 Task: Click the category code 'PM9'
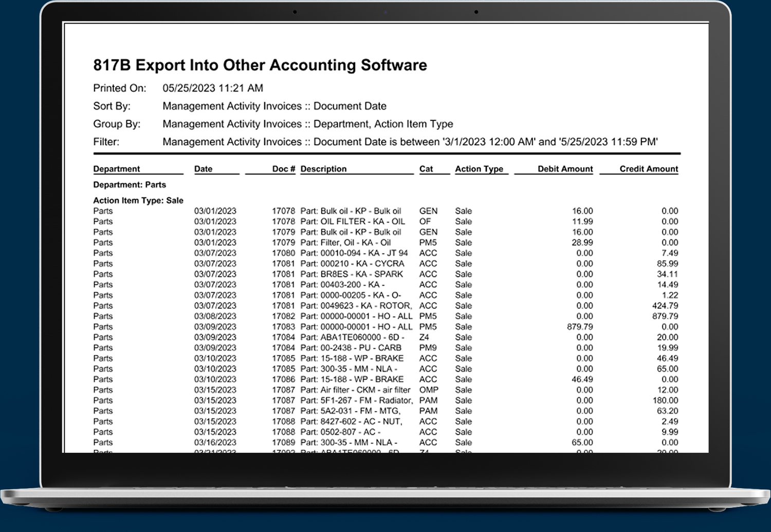[x=428, y=348]
